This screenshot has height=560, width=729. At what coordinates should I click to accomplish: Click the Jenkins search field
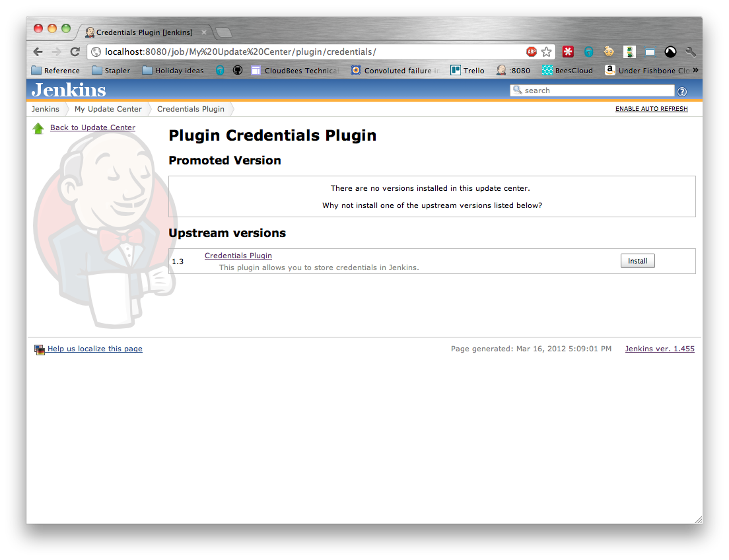click(x=592, y=90)
